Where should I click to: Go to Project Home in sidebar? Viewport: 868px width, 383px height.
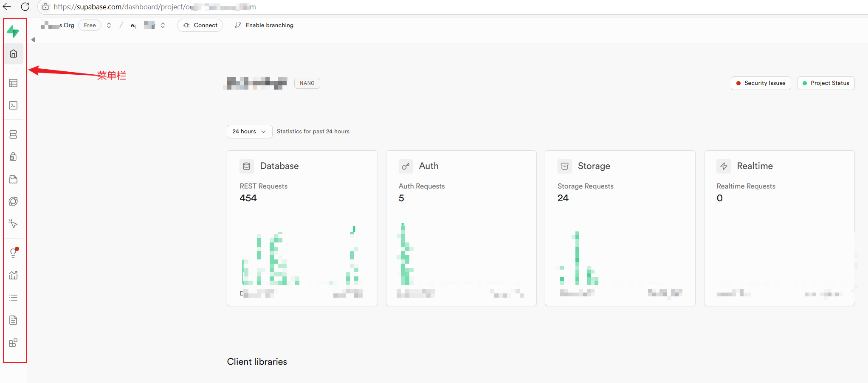13,54
